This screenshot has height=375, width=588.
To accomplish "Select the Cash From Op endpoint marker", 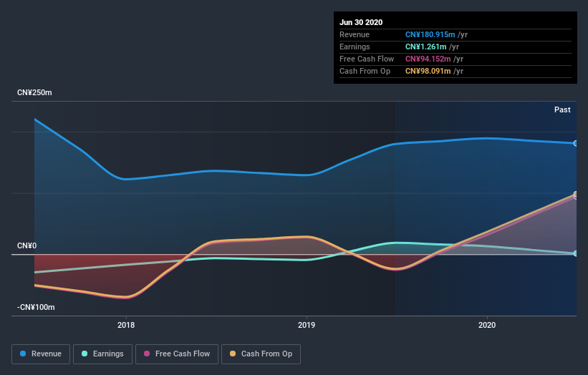I will click(x=576, y=194).
